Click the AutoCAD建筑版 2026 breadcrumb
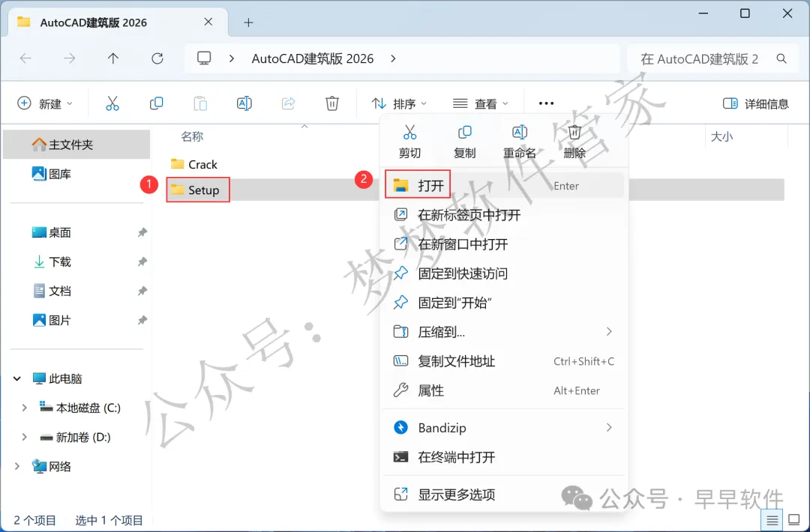810x532 pixels. [x=313, y=58]
